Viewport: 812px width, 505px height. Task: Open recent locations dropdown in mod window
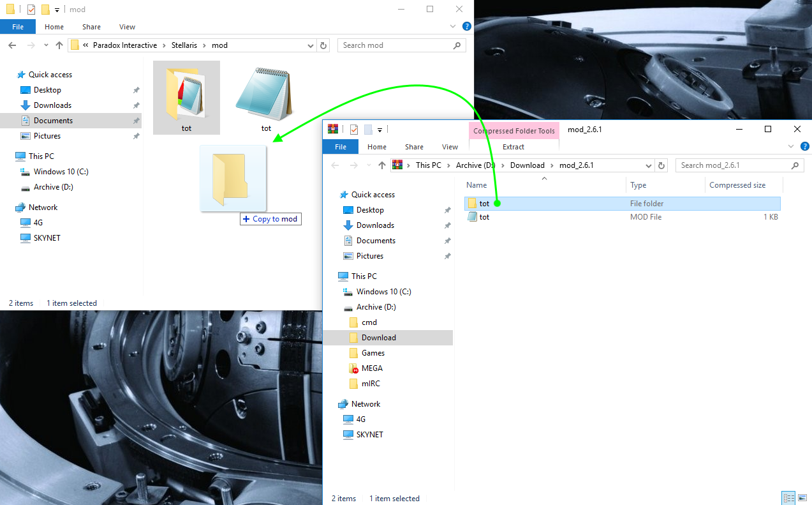pyautogui.click(x=47, y=45)
